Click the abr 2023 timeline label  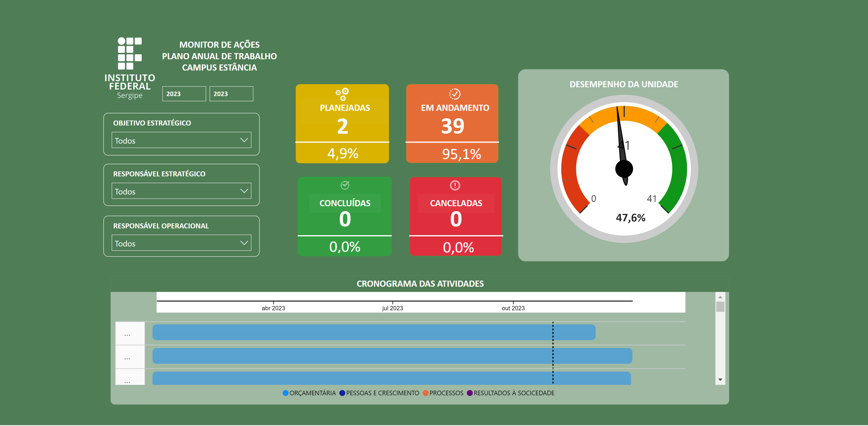point(273,308)
